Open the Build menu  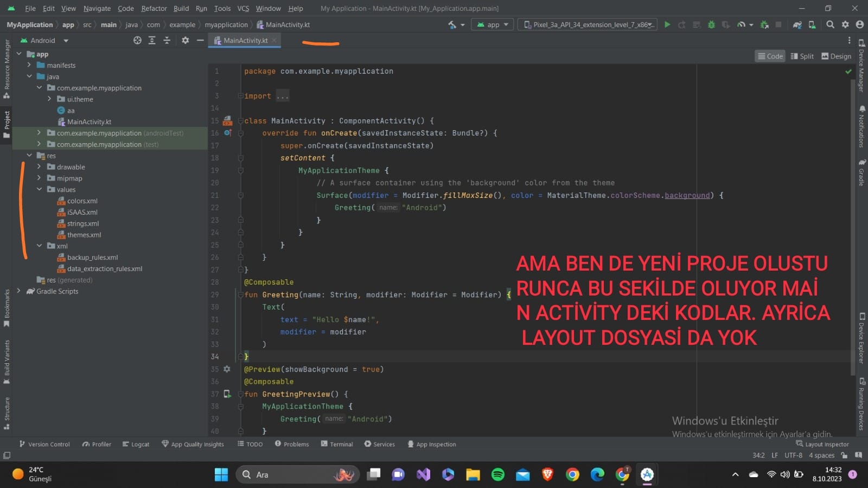[181, 9]
